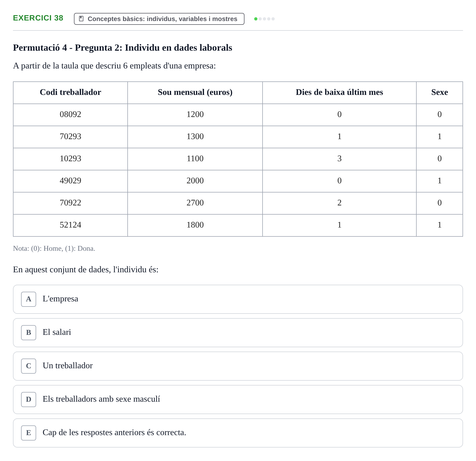476x461 pixels.
Task: Click salary value 1300
Action: [195, 137]
